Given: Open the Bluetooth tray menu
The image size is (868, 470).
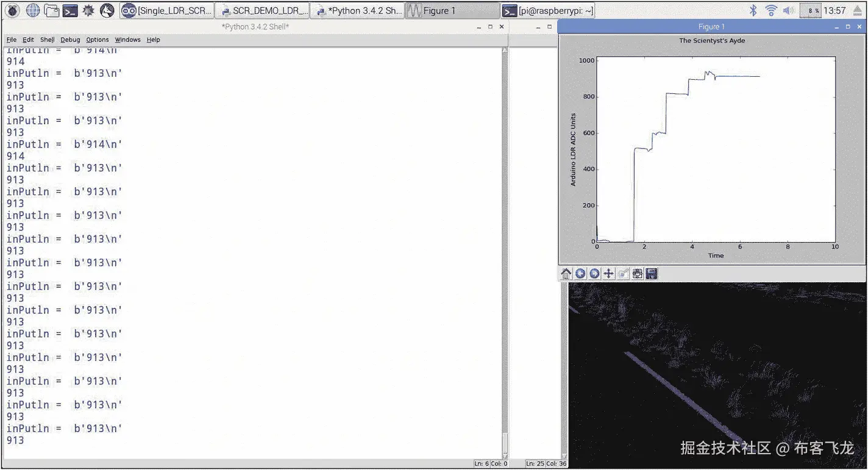Looking at the screenshot, I should coord(753,10).
